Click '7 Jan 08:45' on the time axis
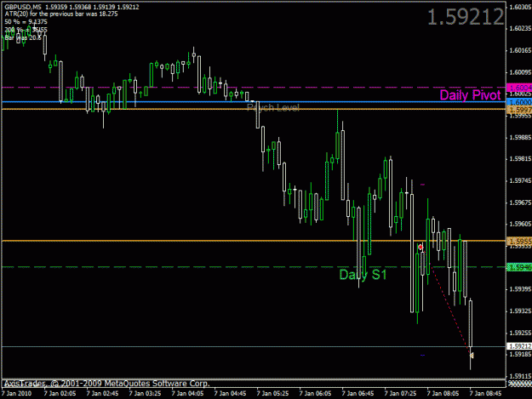 (485, 393)
